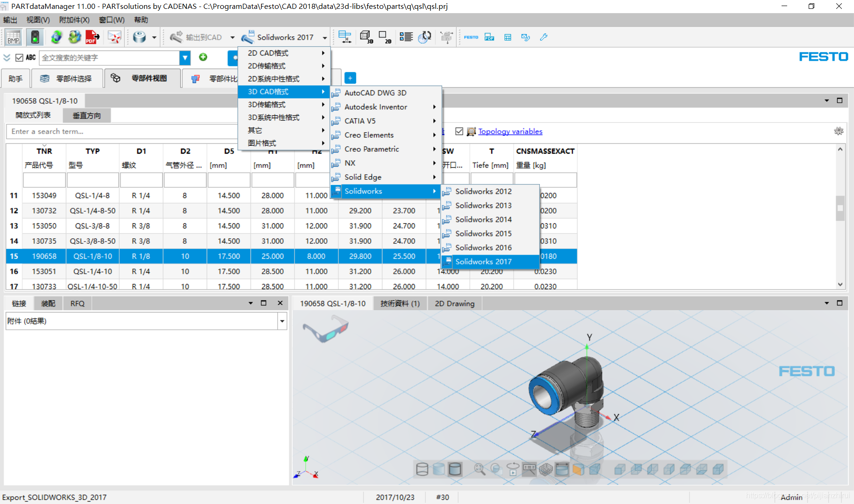The width and height of the screenshot is (854, 504).
Task: Maximize the 3D preview panel
Action: coord(840,303)
